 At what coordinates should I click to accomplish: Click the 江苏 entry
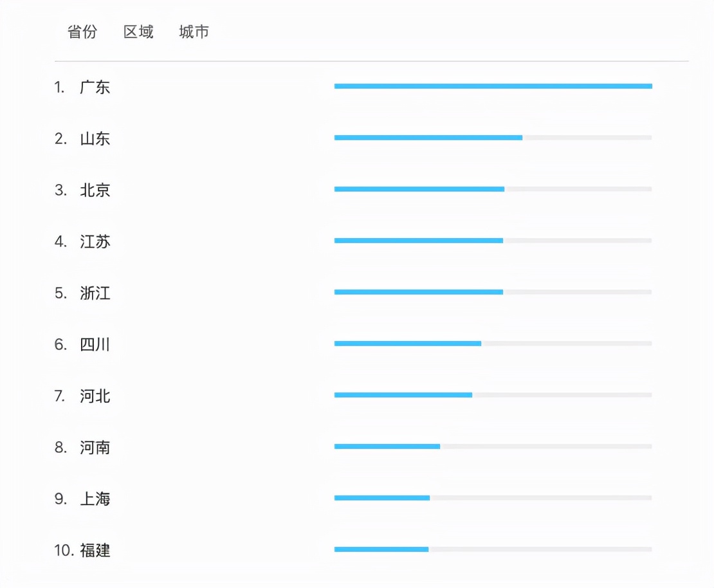coord(95,241)
